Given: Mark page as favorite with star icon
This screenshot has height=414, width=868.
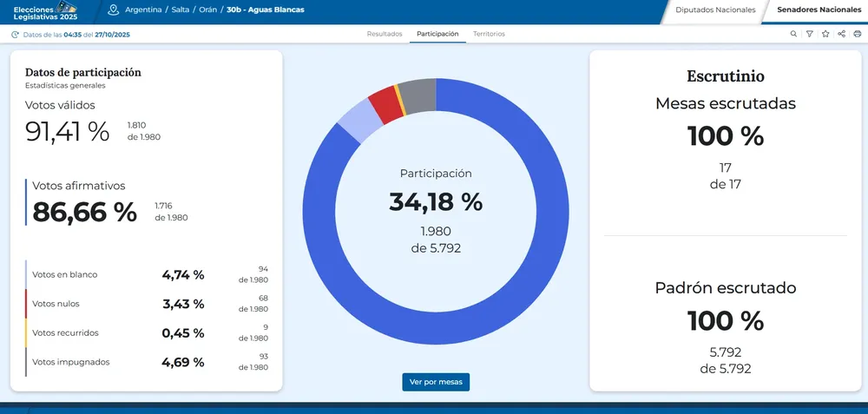Looking at the screenshot, I should [x=825, y=34].
